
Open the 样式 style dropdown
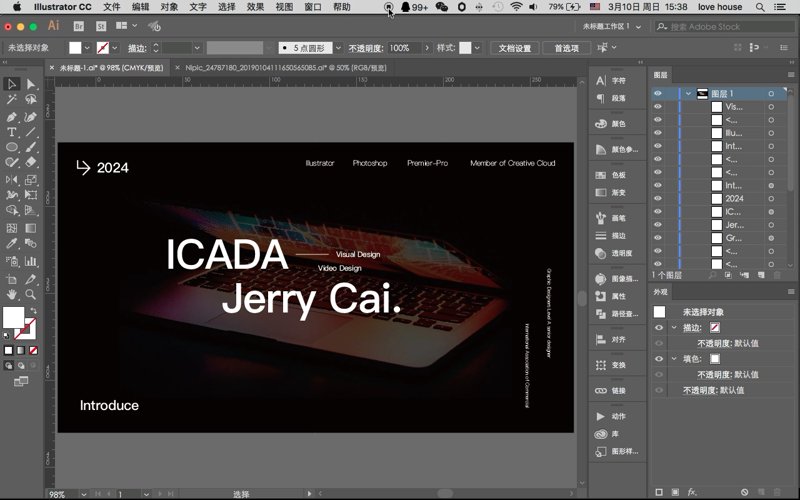click(x=477, y=48)
